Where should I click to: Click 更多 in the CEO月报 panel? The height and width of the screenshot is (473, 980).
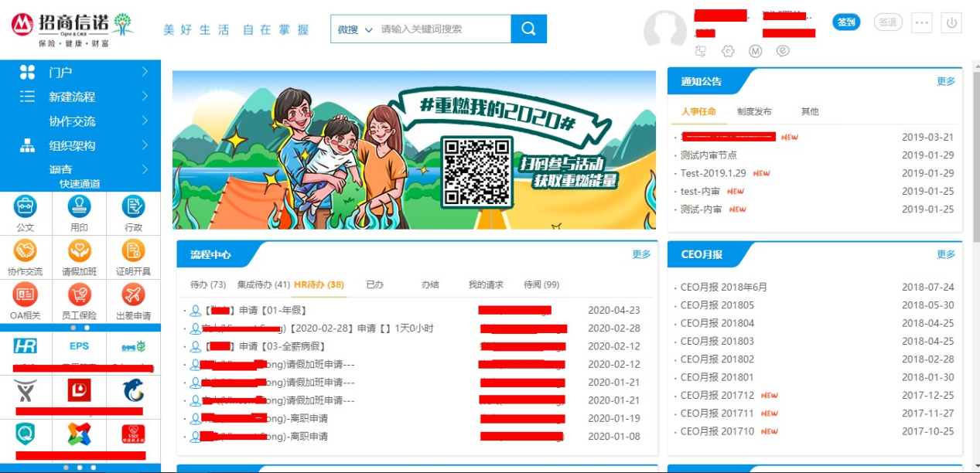(946, 254)
